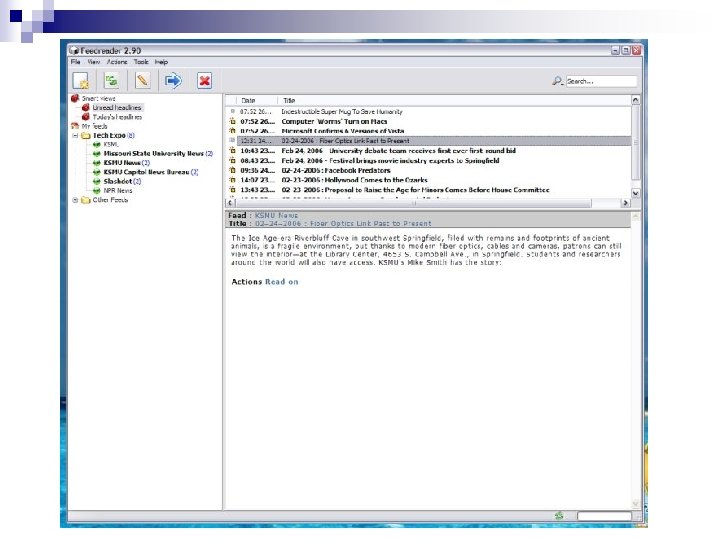Click the new feed toolbar icon

click(x=82, y=81)
